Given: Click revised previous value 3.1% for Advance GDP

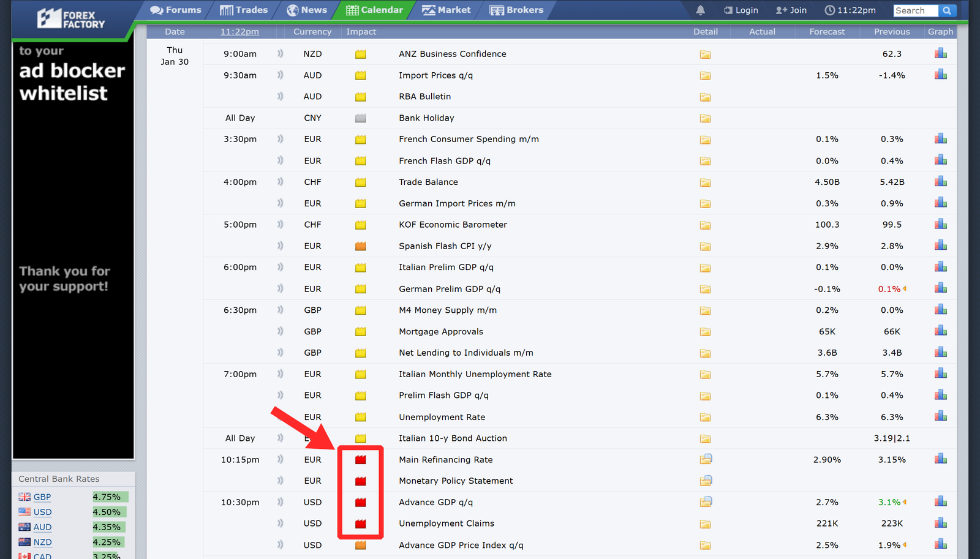Looking at the screenshot, I should (889, 502).
